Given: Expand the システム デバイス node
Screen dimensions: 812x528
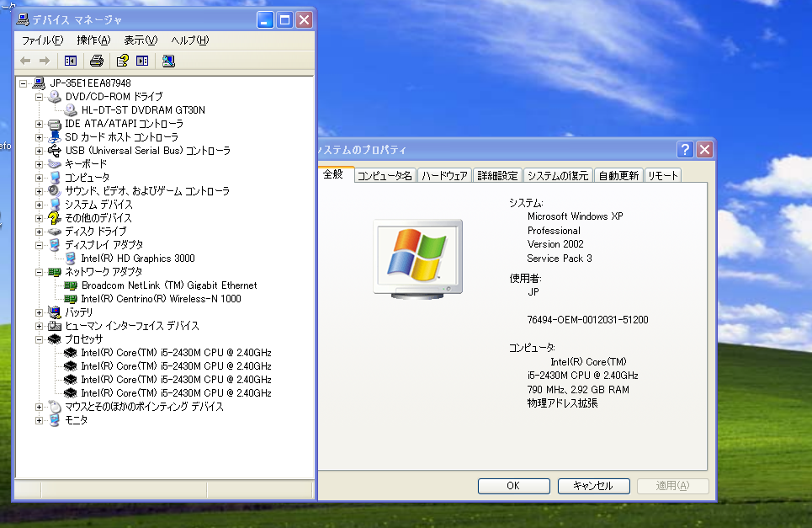Looking at the screenshot, I should pyautogui.click(x=39, y=205).
